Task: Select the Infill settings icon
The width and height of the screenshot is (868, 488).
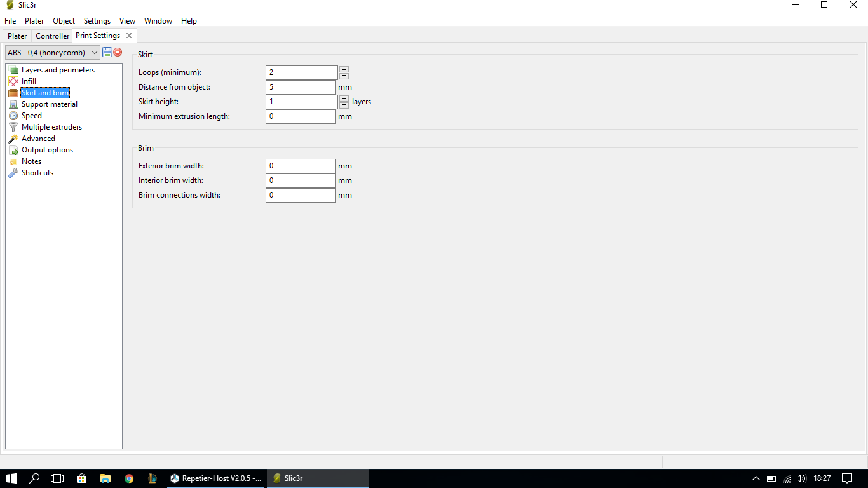Action: tap(13, 81)
